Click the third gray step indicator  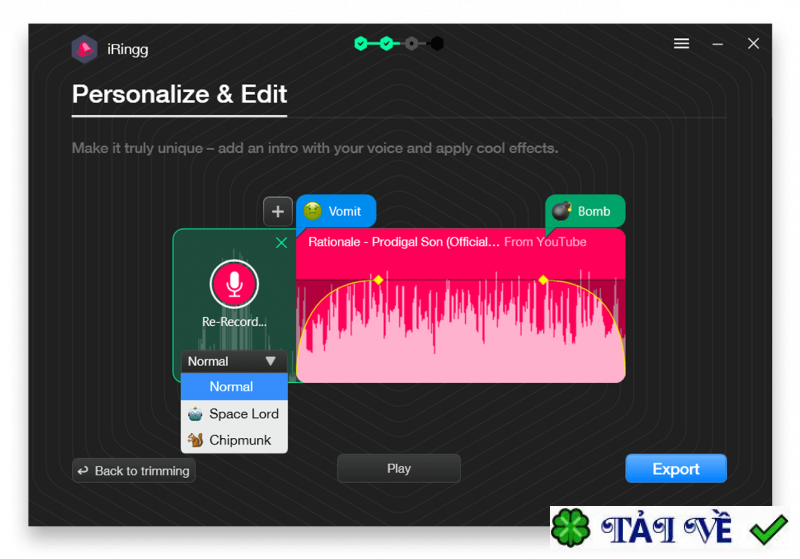coord(412,44)
